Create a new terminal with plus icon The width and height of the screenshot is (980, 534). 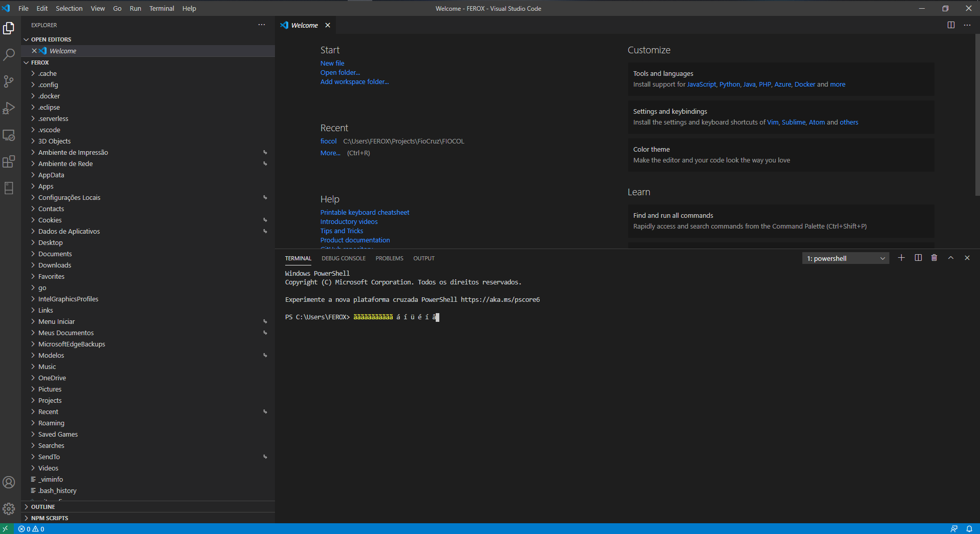click(x=901, y=258)
